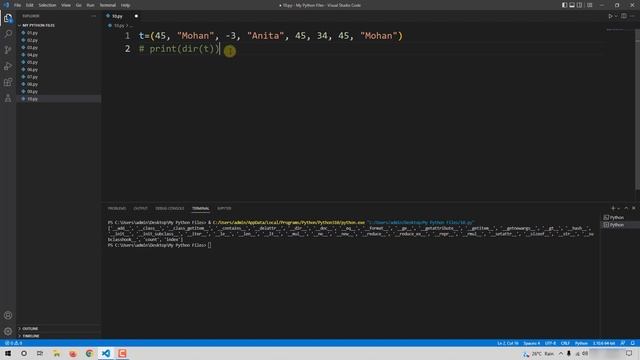Click the editor vertical scrollbar

pyautogui.click(x=637, y=110)
